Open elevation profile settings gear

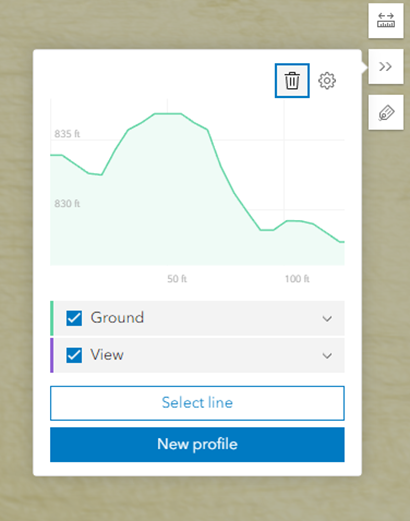327,81
